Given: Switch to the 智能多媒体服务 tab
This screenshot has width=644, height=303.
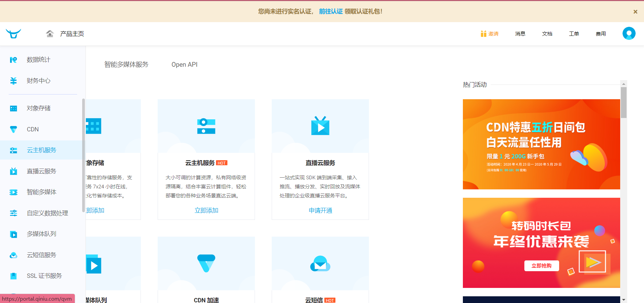Looking at the screenshot, I should 126,64.
